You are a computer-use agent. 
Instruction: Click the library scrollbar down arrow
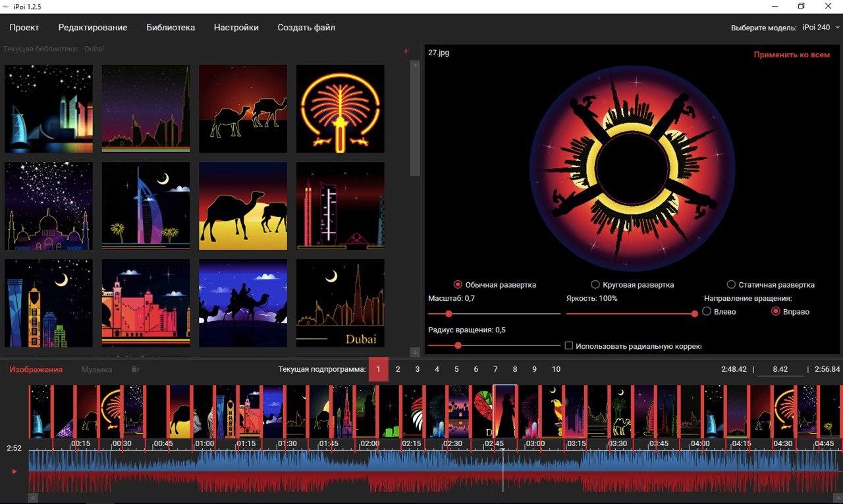pyautogui.click(x=415, y=352)
